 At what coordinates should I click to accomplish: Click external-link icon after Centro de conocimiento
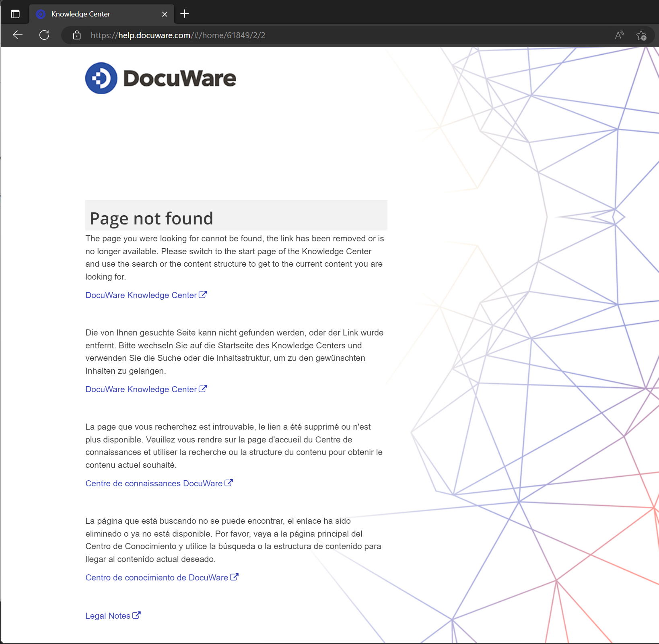pos(234,577)
